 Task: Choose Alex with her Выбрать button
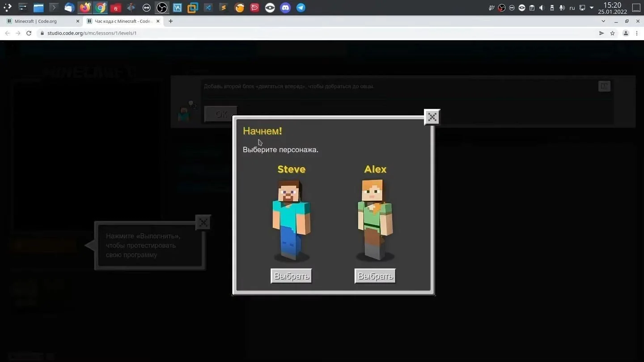click(375, 276)
